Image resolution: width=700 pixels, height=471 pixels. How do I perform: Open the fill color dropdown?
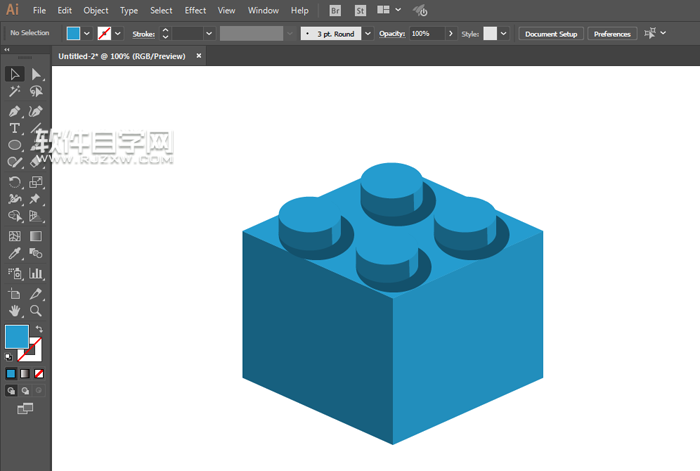[x=87, y=33]
